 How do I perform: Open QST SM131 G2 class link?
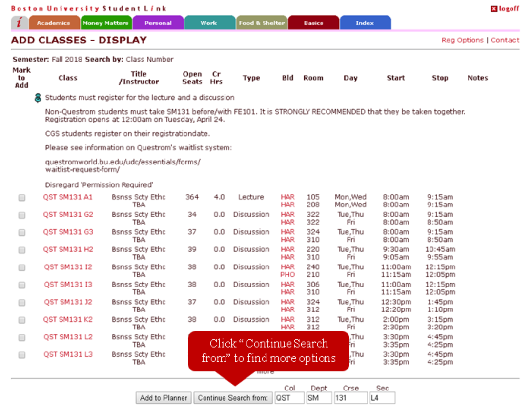pyautogui.click(x=68, y=214)
